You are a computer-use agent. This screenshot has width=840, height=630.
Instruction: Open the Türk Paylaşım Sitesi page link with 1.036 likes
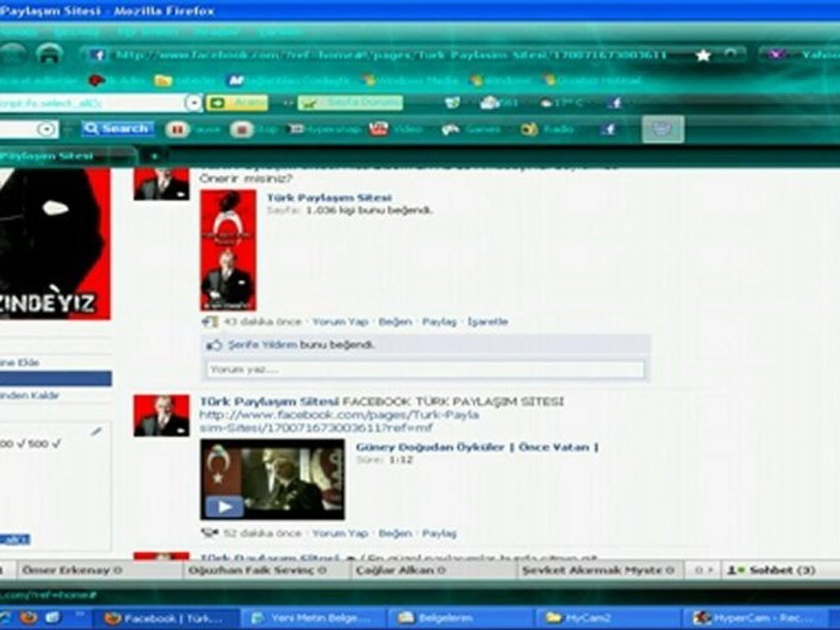coord(329,198)
